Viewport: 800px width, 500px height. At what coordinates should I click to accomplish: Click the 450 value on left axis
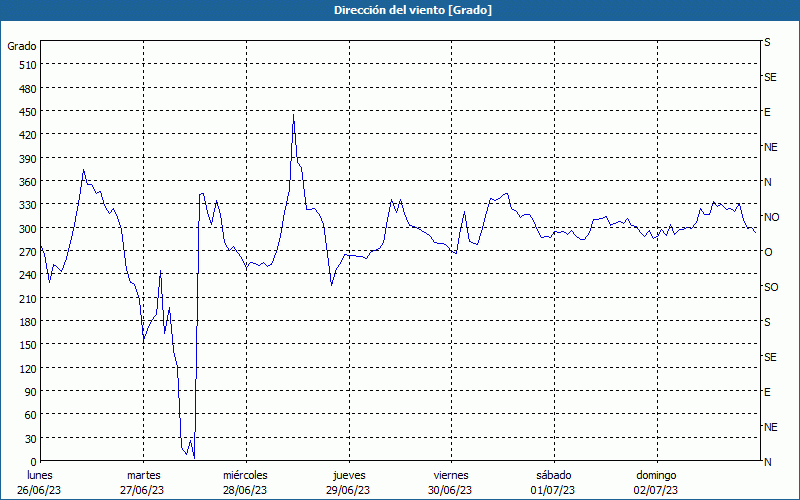28,112
